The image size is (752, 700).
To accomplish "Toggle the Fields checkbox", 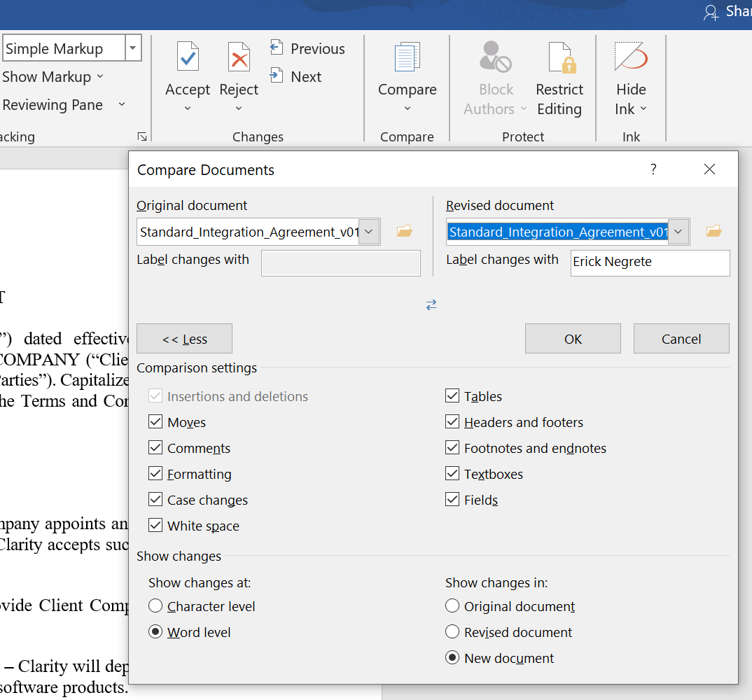I will [452, 500].
